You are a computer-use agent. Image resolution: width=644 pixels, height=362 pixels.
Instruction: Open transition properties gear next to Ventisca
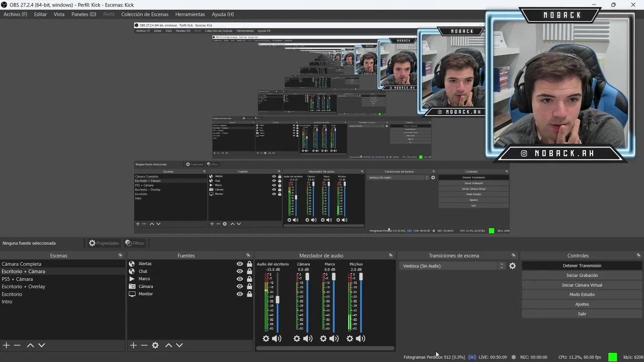point(512,266)
